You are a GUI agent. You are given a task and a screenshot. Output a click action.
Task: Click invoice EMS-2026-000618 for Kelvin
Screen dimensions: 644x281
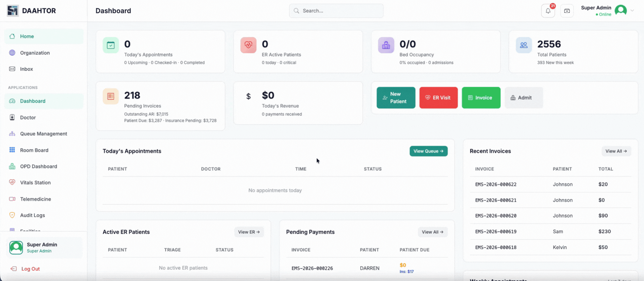[x=496, y=247]
